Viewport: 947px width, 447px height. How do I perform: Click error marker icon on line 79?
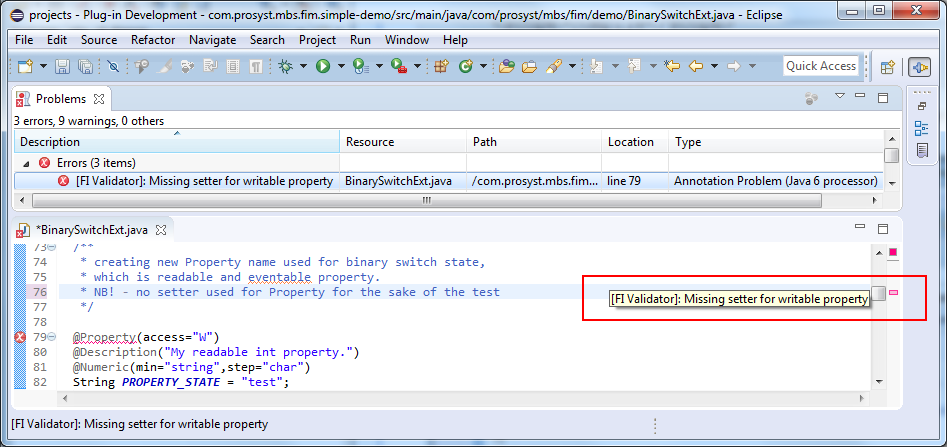coord(20,337)
